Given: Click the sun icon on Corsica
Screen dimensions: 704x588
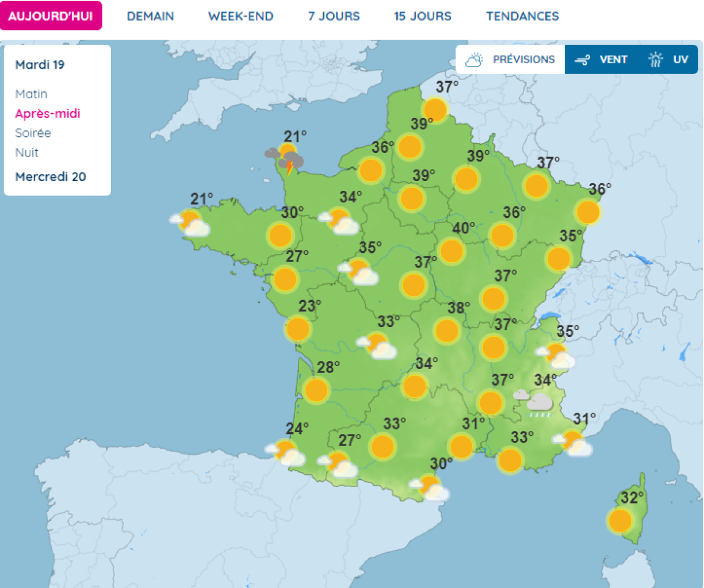Looking at the screenshot, I should [619, 521].
